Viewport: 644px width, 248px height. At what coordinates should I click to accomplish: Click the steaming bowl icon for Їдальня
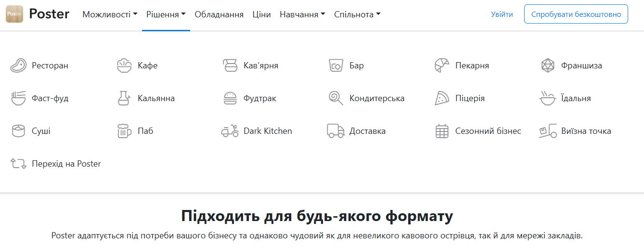(548, 98)
